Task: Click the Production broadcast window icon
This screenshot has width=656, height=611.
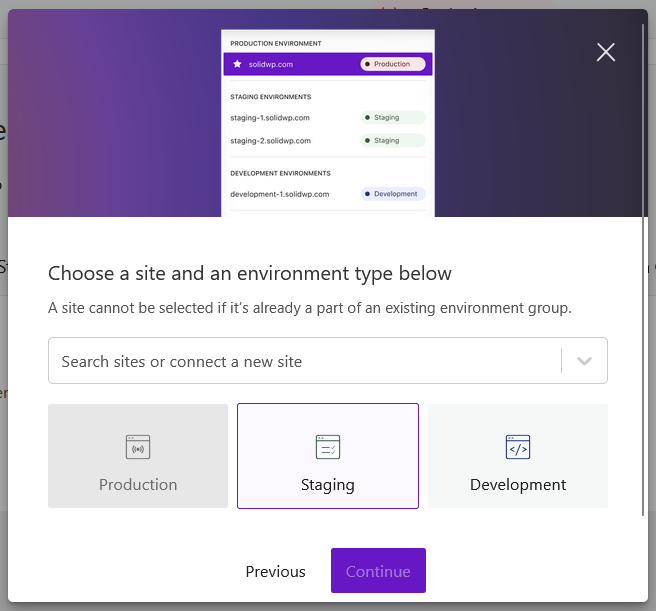Action: [138, 447]
